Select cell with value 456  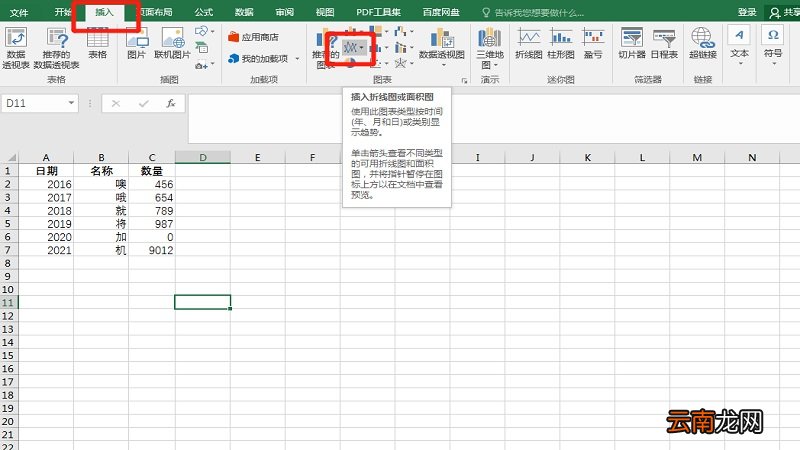click(x=152, y=184)
